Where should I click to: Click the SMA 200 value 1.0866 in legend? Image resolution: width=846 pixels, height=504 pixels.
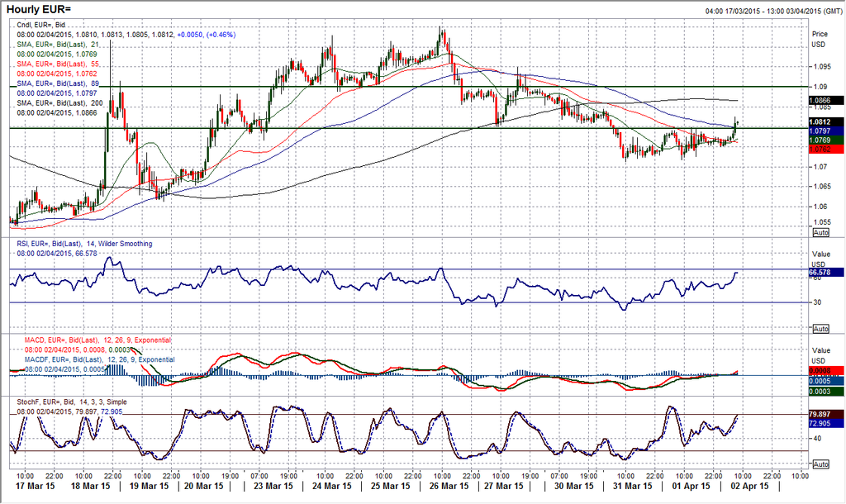coord(86,112)
